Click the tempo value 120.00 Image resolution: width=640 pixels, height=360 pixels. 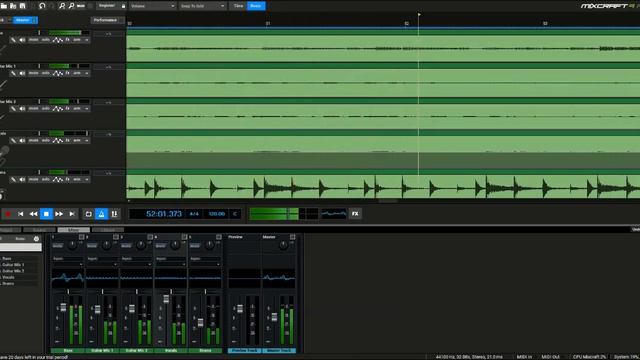tap(216, 214)
